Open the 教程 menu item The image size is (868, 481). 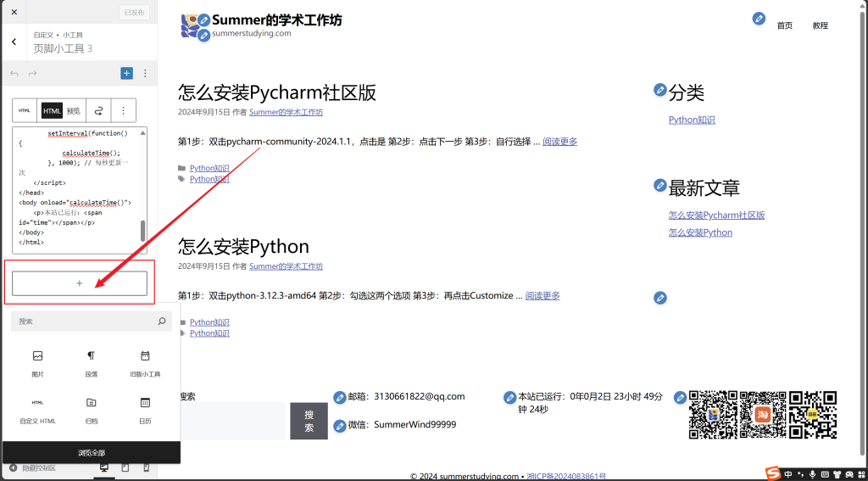pos(821,25)
